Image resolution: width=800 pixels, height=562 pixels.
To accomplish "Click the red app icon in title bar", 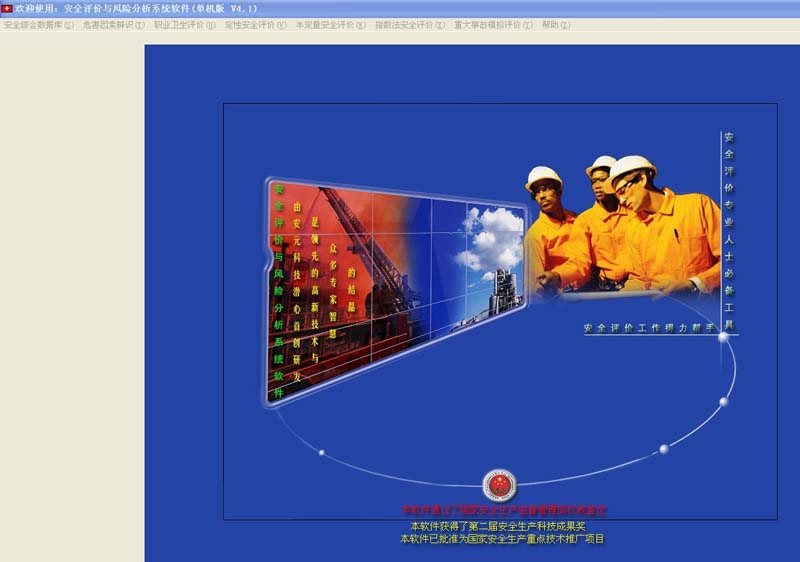I will coord(7,8).
